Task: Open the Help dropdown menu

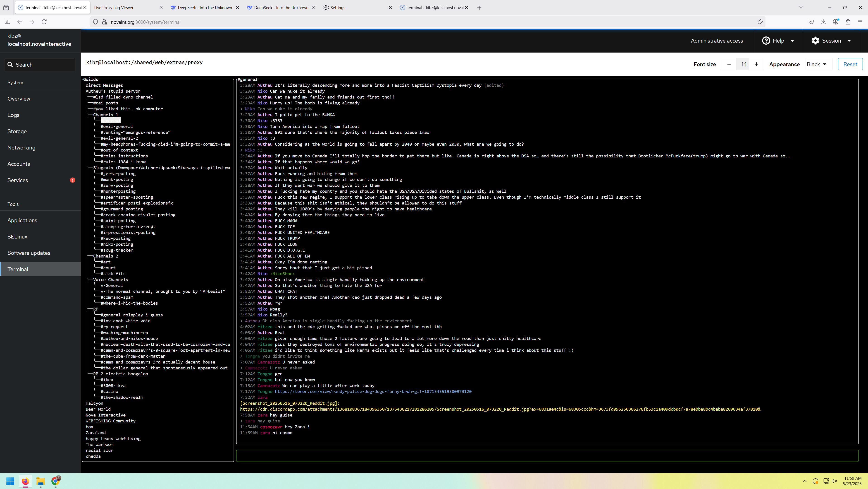Action: pyautogui.click(x=778, y=41)
